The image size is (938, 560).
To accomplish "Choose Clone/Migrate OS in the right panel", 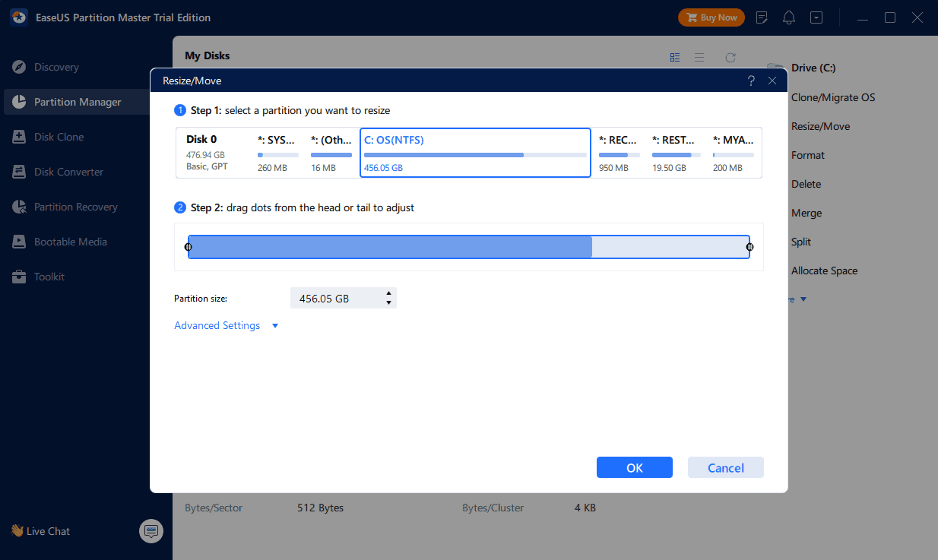I will tap(833, 97).
